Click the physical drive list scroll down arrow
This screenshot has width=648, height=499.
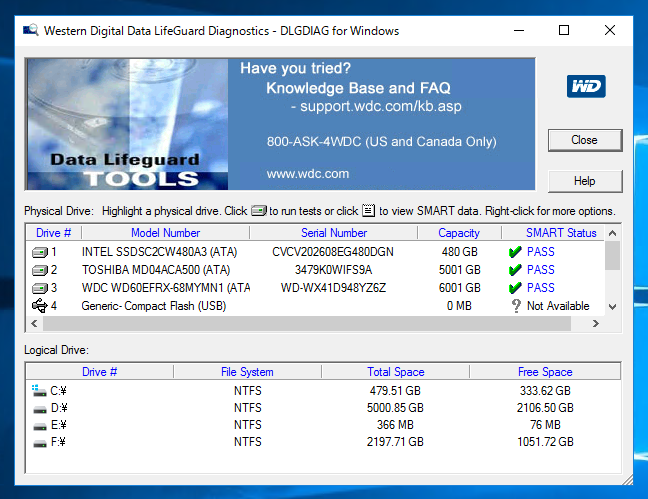[613, 307]
